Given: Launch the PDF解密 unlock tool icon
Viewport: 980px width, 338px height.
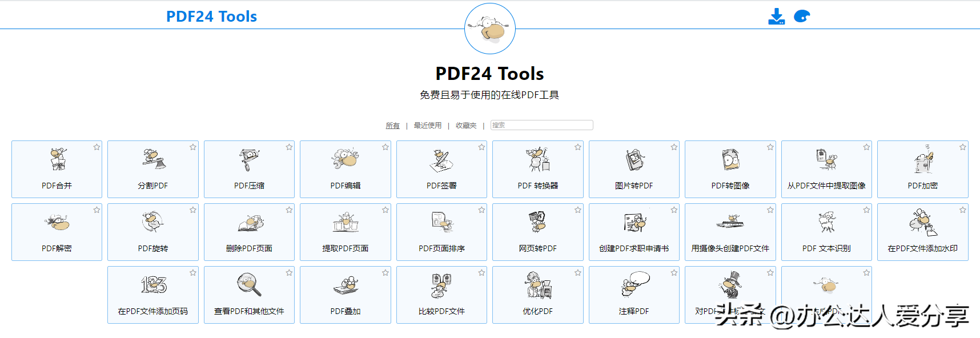Looking at the screenshot, I should point(57,222).
